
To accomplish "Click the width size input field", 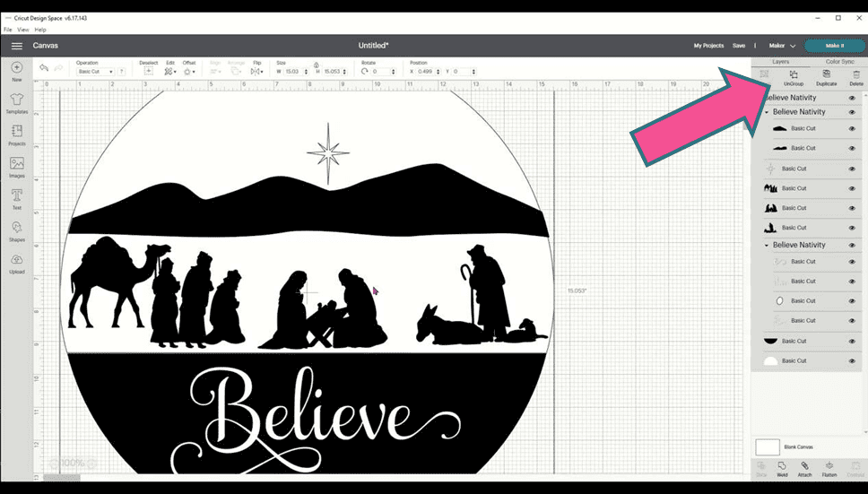I will (293, 72).
